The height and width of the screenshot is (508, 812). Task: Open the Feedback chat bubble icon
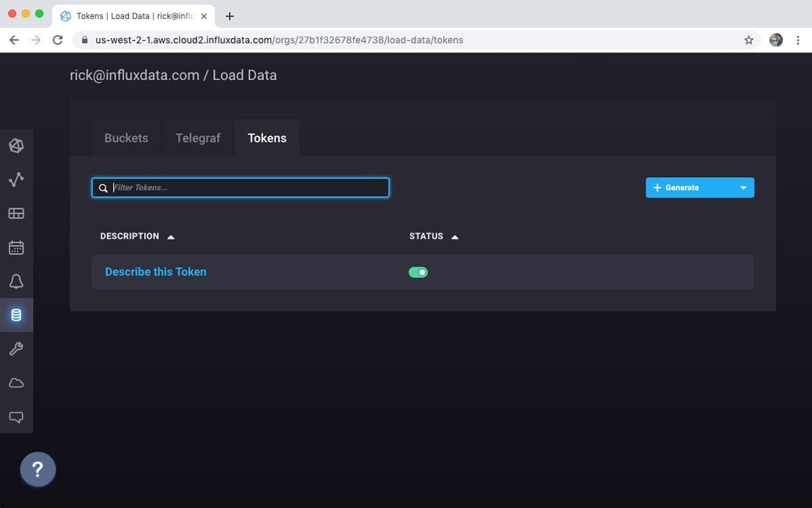pos(17,417)
